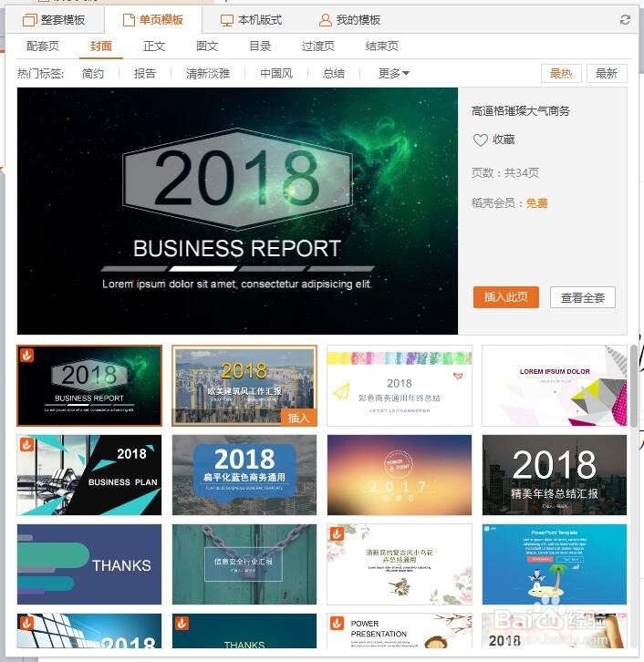Select dark teal THANKS thumbnail at bottom
This screenshot has width=644, height=662.
(x=244, y=631)
